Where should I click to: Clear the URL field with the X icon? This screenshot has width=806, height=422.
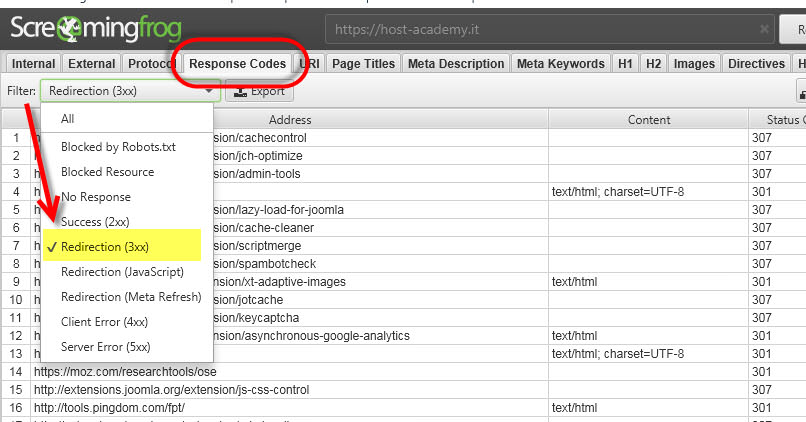[764, 29]
